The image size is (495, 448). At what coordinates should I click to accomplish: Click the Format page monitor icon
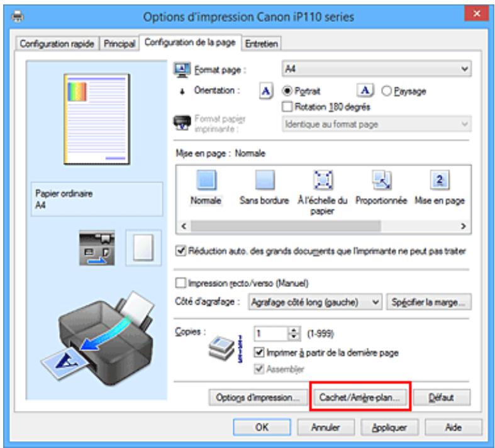pyautogui.click(x=182, y=69)
